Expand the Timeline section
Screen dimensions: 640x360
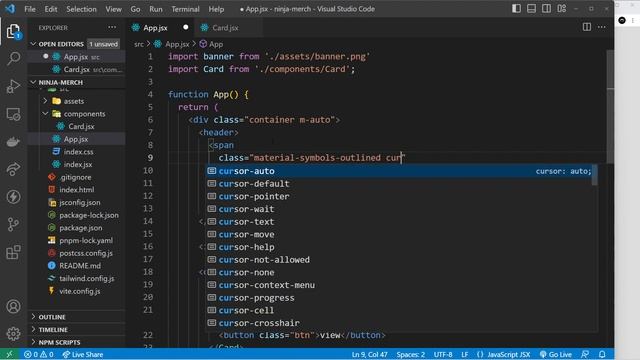[x=53, y=329]
